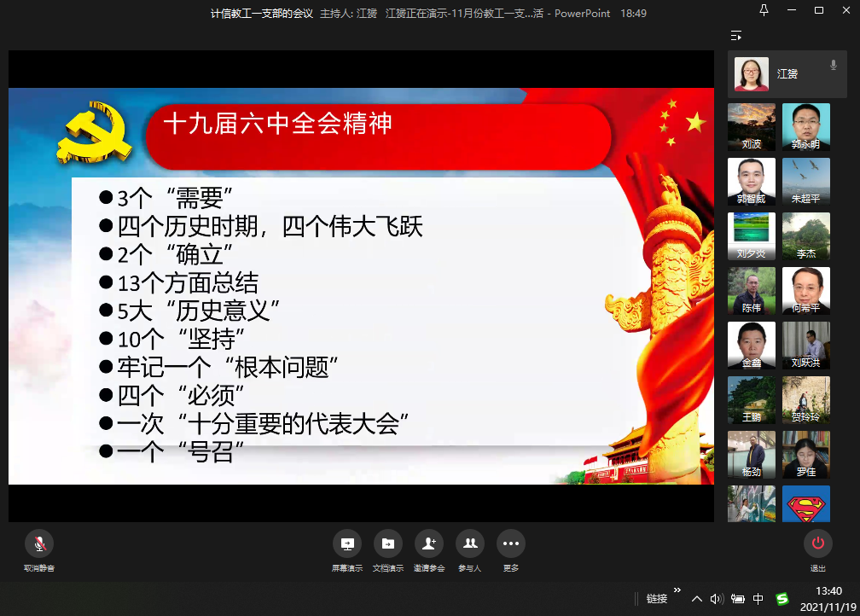This screenshot has width=860, height=616.
Task: Unmute microphone with 取消静音 button
Action: coord(39,543)
